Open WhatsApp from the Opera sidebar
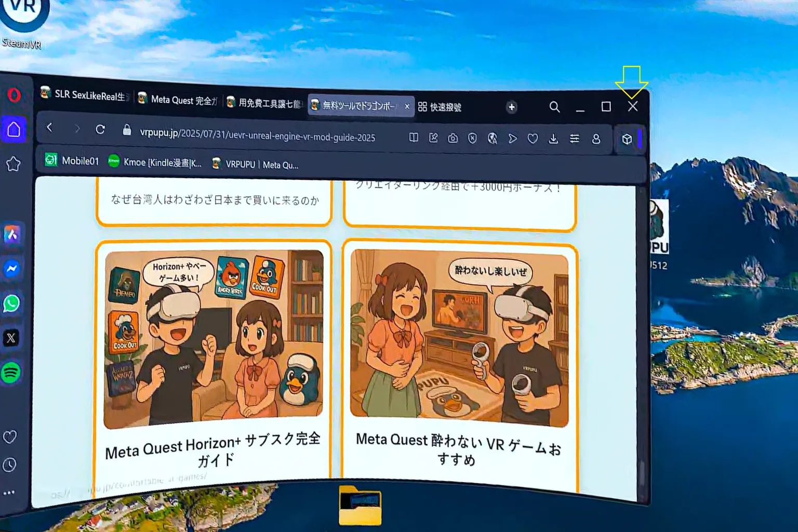Screen dimensions: 798x532 point(11,303)
